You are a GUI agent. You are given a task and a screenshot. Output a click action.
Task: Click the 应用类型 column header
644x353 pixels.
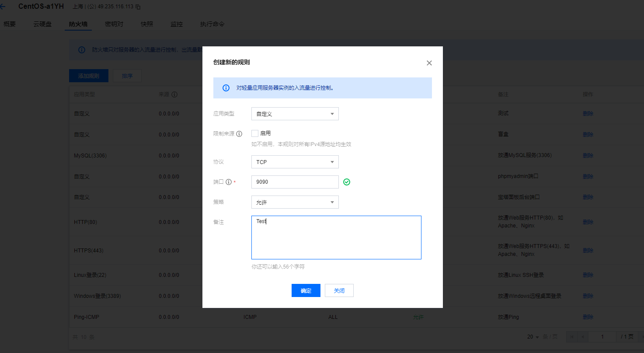(x=84, y=94)
